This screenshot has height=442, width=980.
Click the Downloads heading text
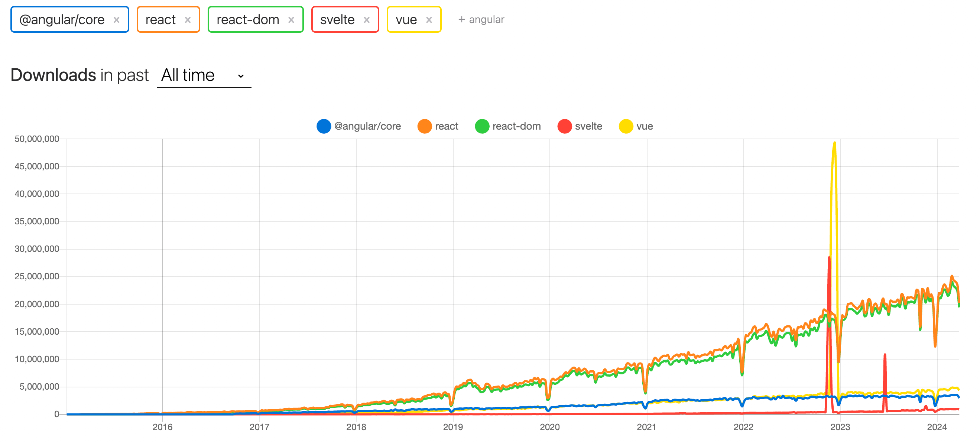coord(53,75)
